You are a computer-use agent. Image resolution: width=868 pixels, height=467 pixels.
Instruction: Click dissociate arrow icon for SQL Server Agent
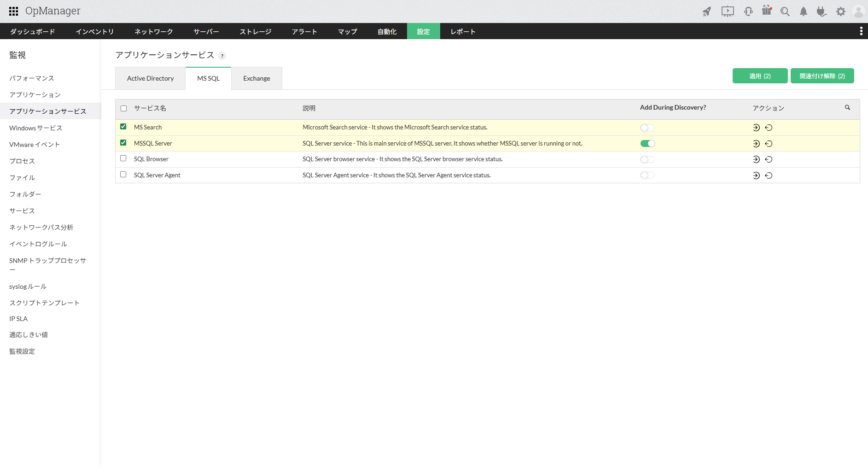(x=769, y=175)
